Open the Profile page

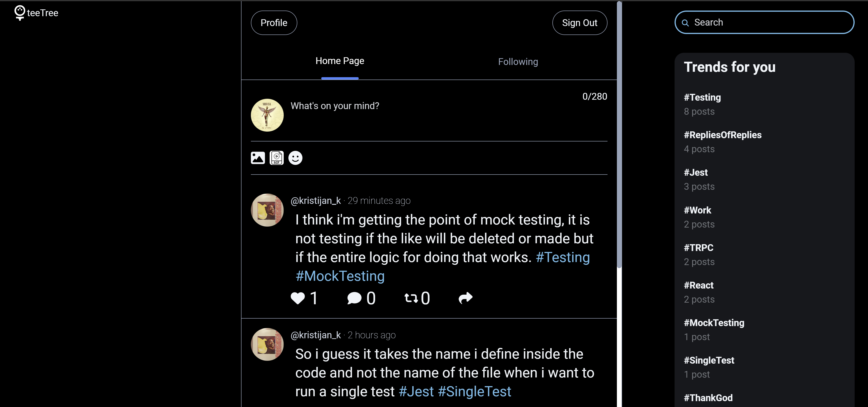pyautogui.click(x=274, y=23)
